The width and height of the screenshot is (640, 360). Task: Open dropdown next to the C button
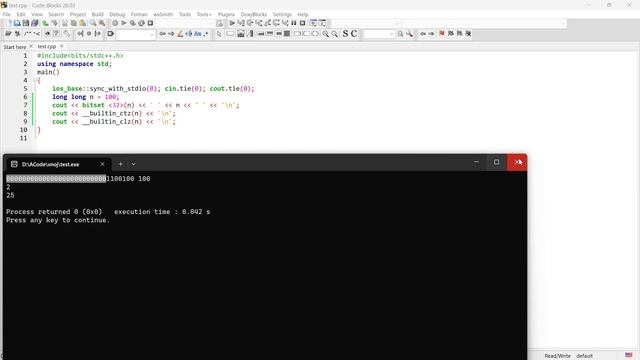[391, 34]
